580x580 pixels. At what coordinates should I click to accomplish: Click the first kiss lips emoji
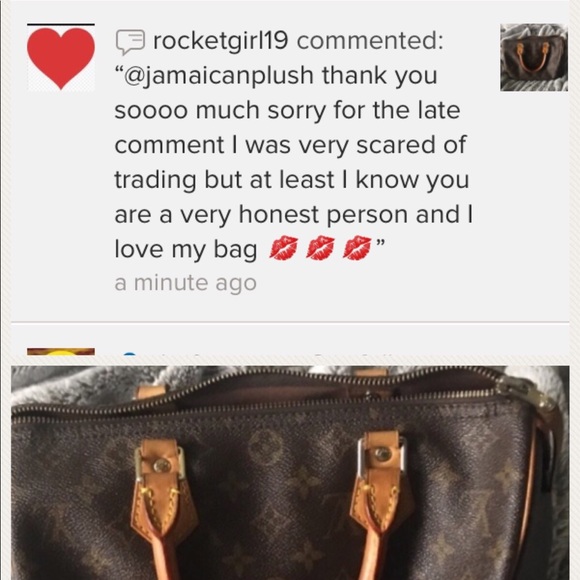[283, 247]
